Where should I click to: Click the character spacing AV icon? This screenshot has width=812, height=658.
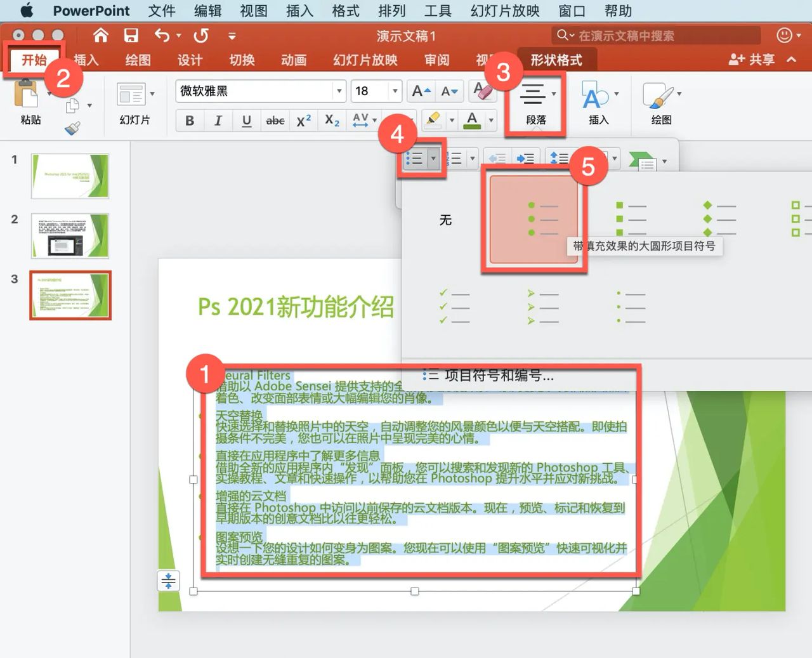pyautogui.click(x=360, y=120)
